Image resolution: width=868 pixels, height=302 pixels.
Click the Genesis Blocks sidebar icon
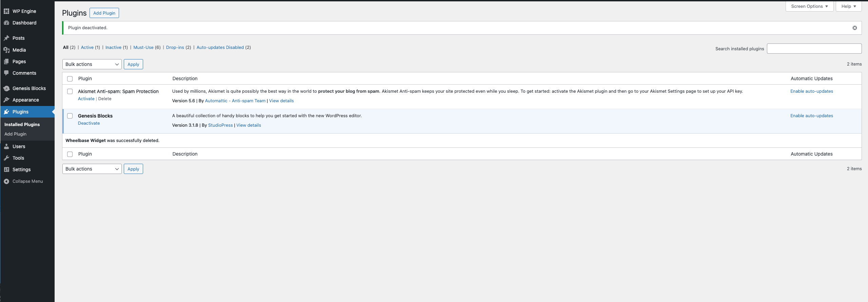(x=6, y=88)
